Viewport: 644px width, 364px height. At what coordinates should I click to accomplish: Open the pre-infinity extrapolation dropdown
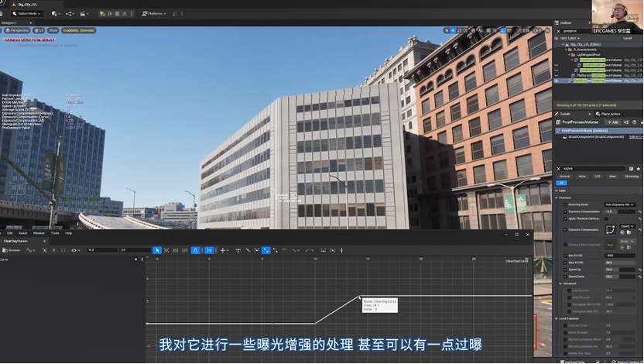[295, 250]
